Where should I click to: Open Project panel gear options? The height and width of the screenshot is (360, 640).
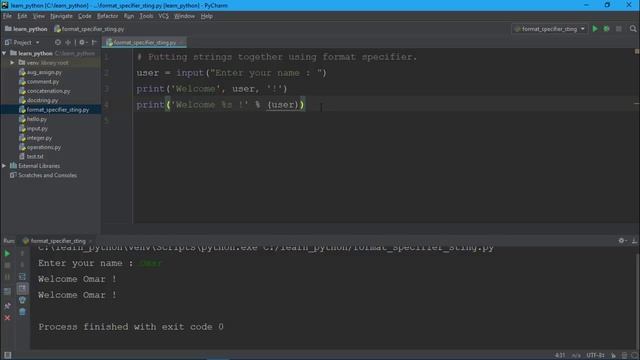(x=82, y=42)
